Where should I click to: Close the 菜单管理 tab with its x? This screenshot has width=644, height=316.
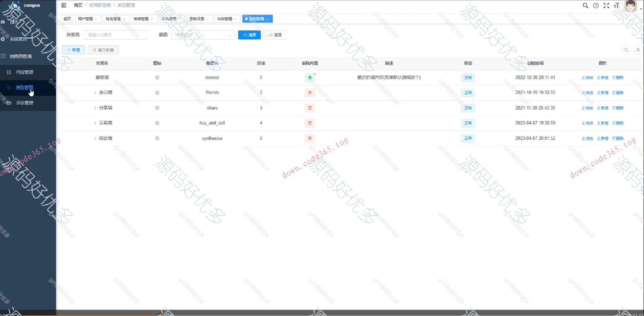pyautogui.click(x=152, y=19)
